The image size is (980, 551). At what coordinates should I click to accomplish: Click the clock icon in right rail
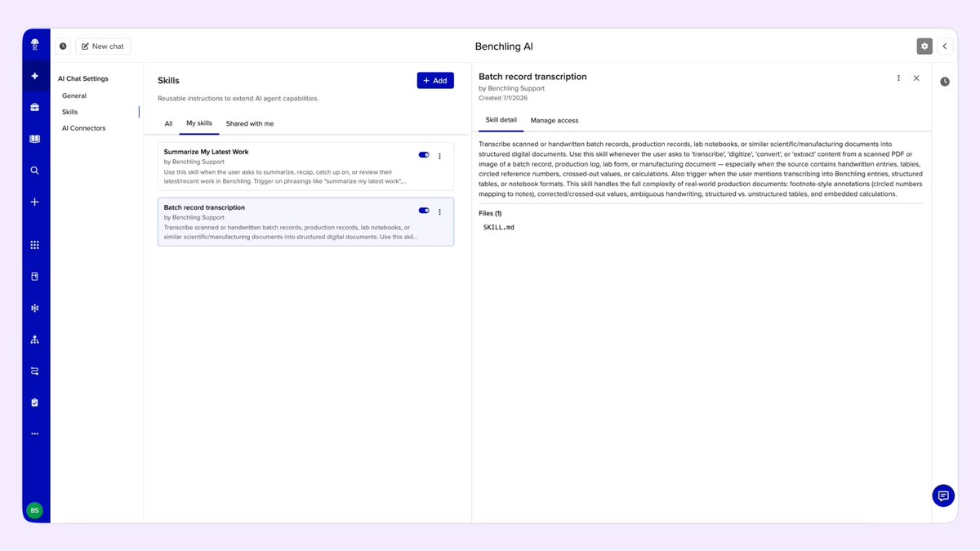click(x=945, y=82)
